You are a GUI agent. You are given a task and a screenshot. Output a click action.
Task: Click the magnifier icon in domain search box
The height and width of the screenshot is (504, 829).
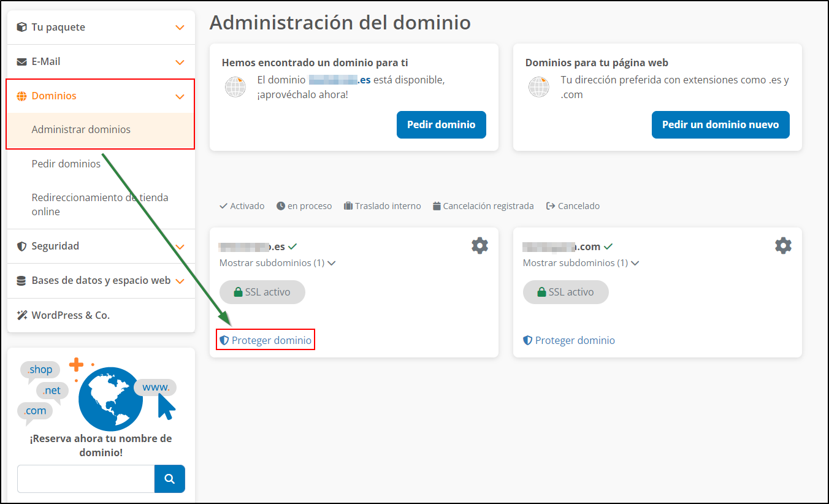[170, 479]
